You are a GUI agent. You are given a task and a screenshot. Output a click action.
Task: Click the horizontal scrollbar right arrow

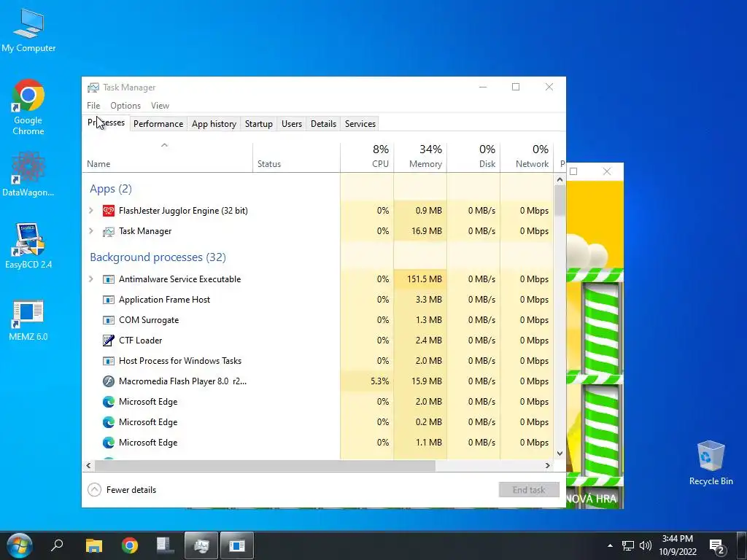548,466
